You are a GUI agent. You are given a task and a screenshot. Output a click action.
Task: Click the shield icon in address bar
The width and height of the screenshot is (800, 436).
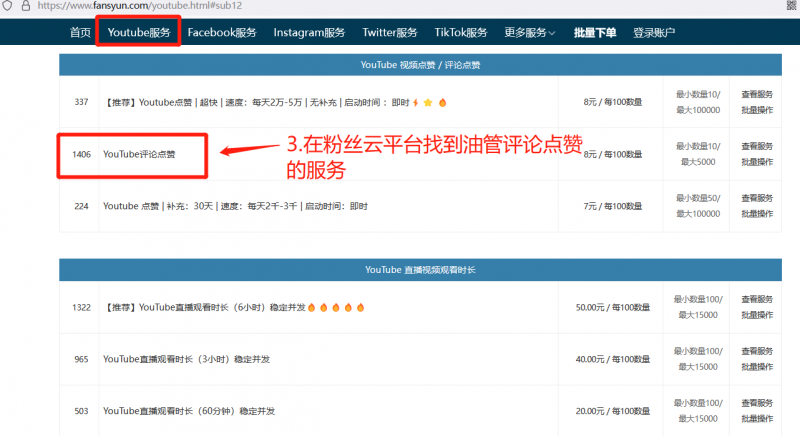pyautogui.click(x=8, y=5)
